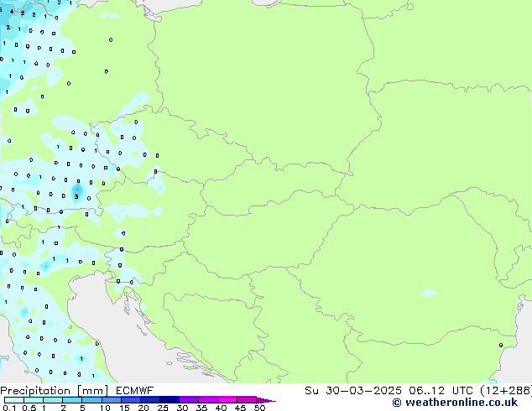The width and height of the screenshot is (532, 411).
Task: Click the legend arrow beyond 50 mm
Action: coord(266,400)
